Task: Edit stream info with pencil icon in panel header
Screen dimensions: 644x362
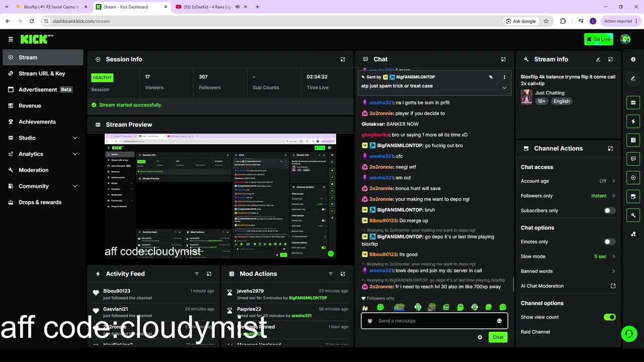Action: point(598,59)
